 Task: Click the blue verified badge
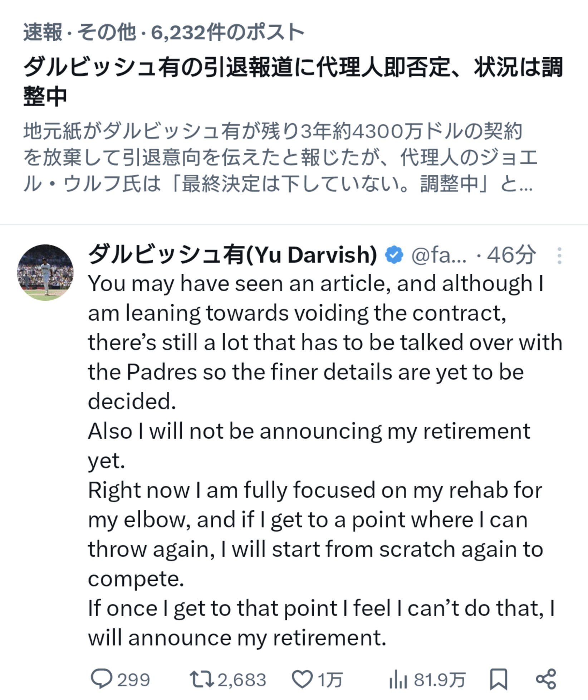[x=394, y=255]
